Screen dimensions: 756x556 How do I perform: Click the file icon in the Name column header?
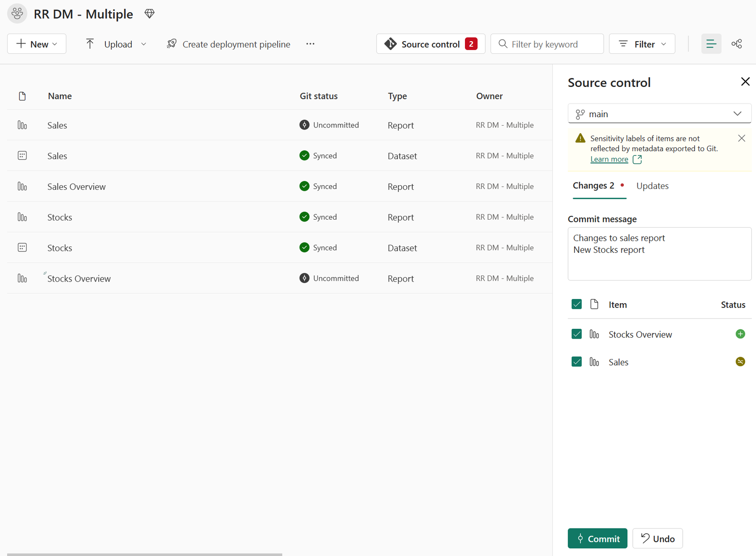tap(22, 96)
